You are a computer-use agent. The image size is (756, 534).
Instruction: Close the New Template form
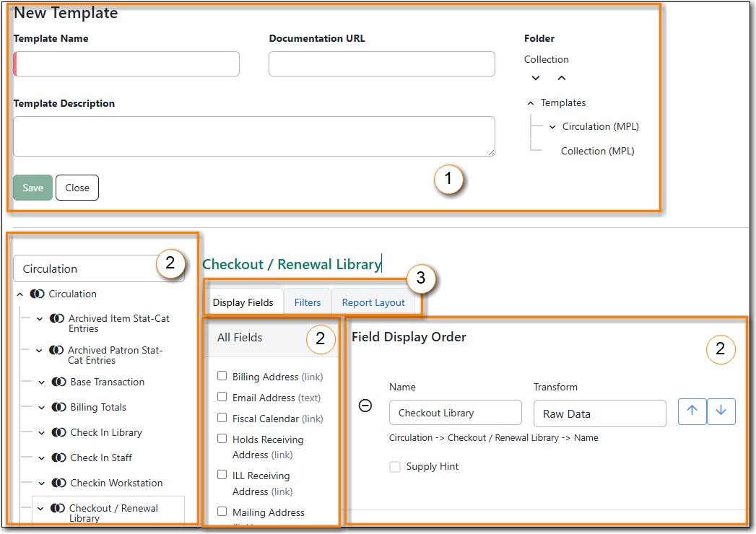point(77,187)
